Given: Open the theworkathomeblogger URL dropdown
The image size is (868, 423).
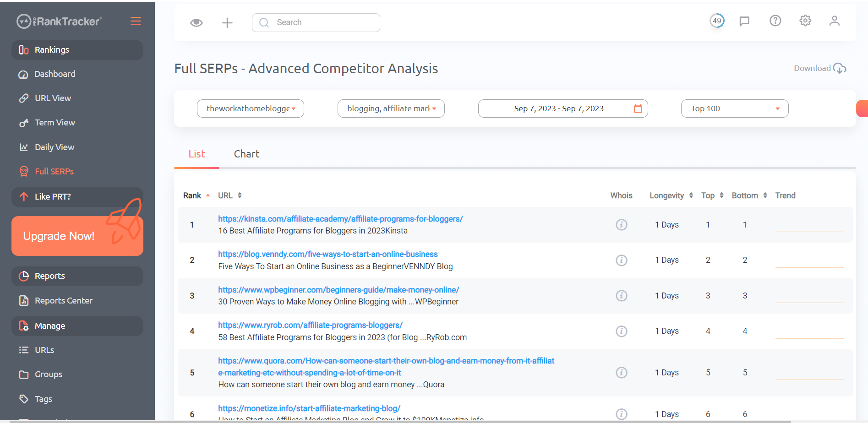Looking at the screenshot, I should [251, 108].
